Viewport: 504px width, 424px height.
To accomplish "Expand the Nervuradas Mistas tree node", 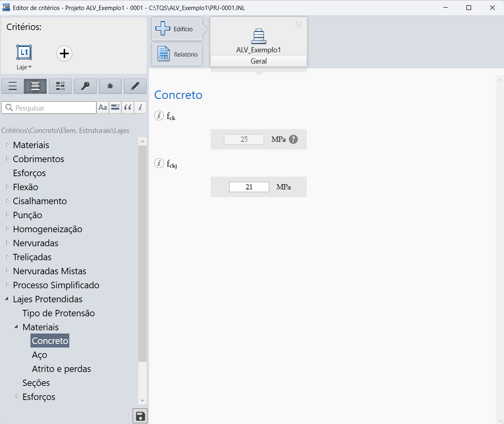I will (x=7, y=271).
